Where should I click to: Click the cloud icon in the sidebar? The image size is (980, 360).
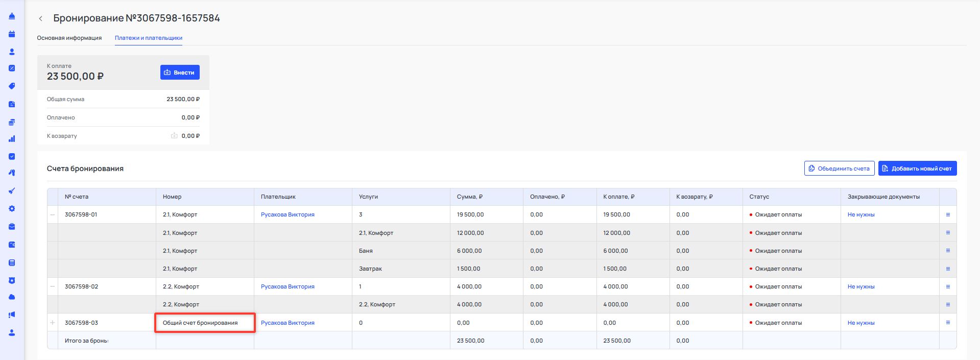pos(12,297)
